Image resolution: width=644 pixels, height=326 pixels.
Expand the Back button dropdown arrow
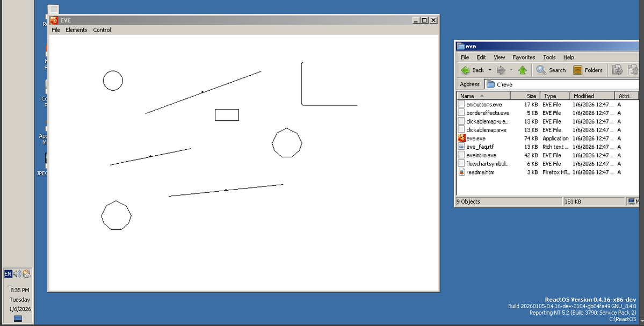point(490,70)
